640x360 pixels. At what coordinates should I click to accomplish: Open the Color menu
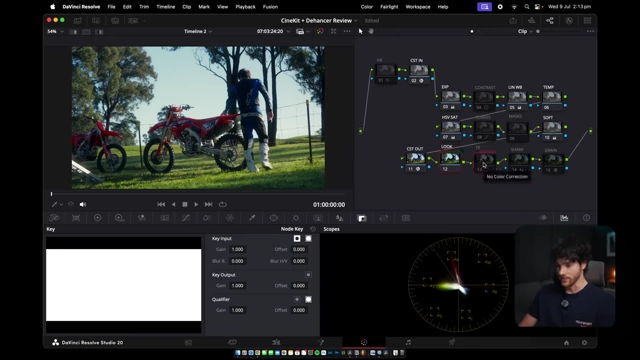click(367, 7)
